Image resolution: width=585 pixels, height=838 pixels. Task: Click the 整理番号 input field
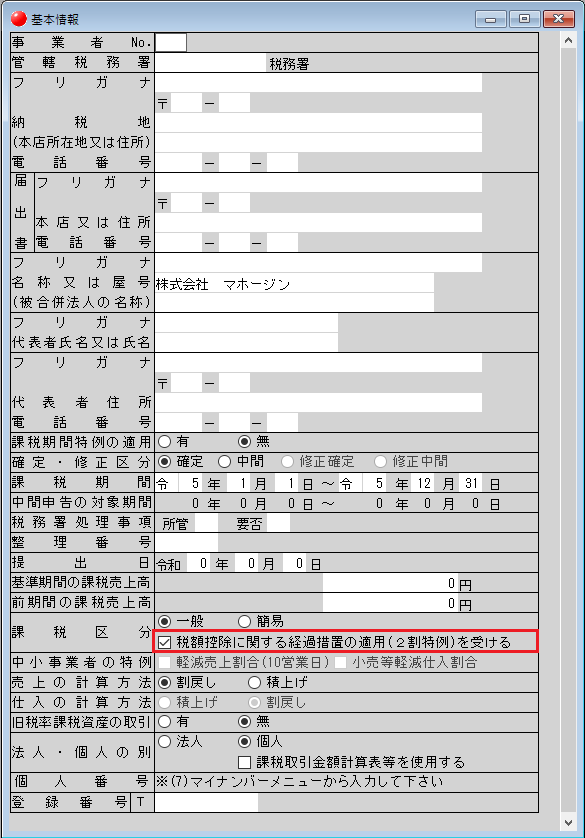tap(186, 542)
